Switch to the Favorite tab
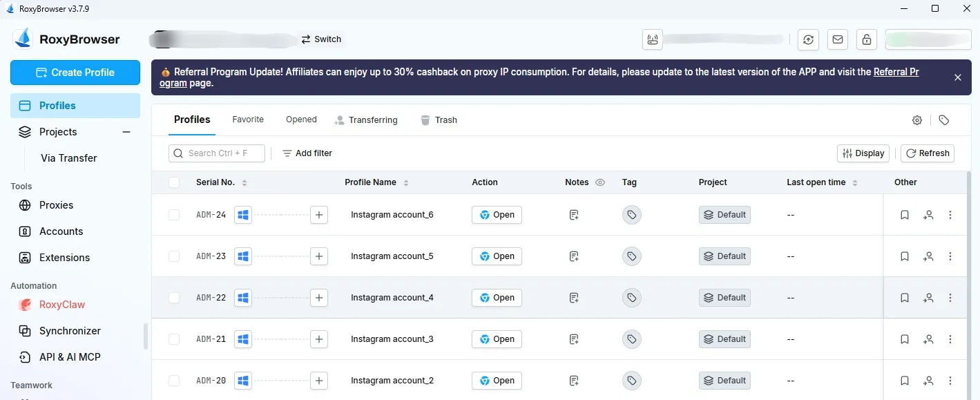The image size is (980, 400). tap(248, 120)
